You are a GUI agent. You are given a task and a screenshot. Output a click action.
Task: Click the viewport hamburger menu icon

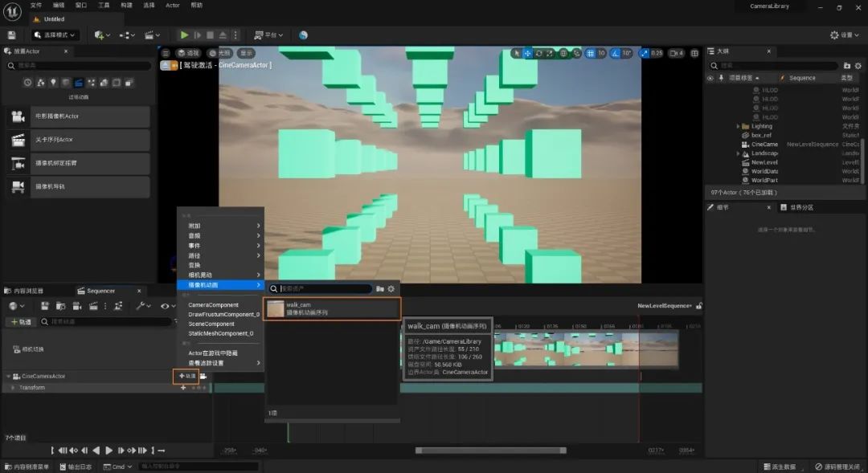click(166, 54)
